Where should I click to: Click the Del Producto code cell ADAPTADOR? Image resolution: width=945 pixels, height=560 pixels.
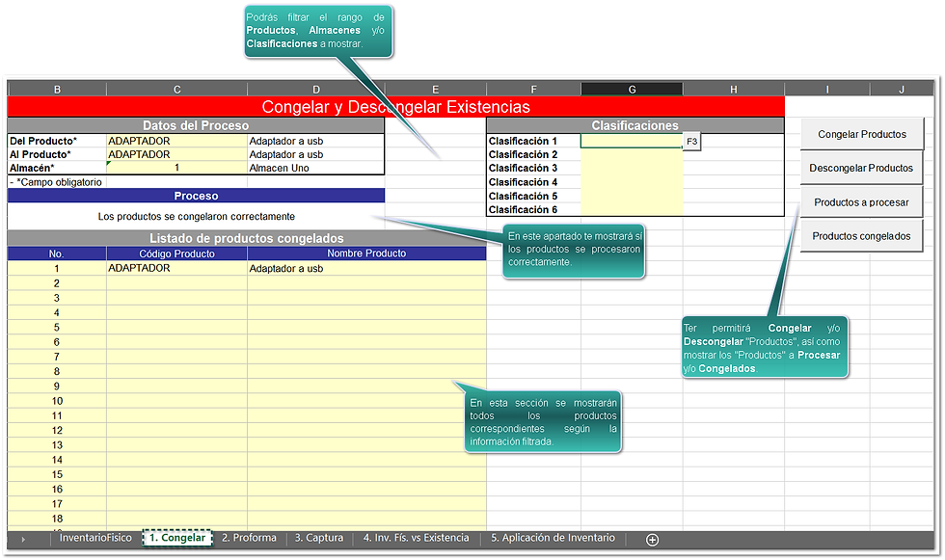pos(176,141)
